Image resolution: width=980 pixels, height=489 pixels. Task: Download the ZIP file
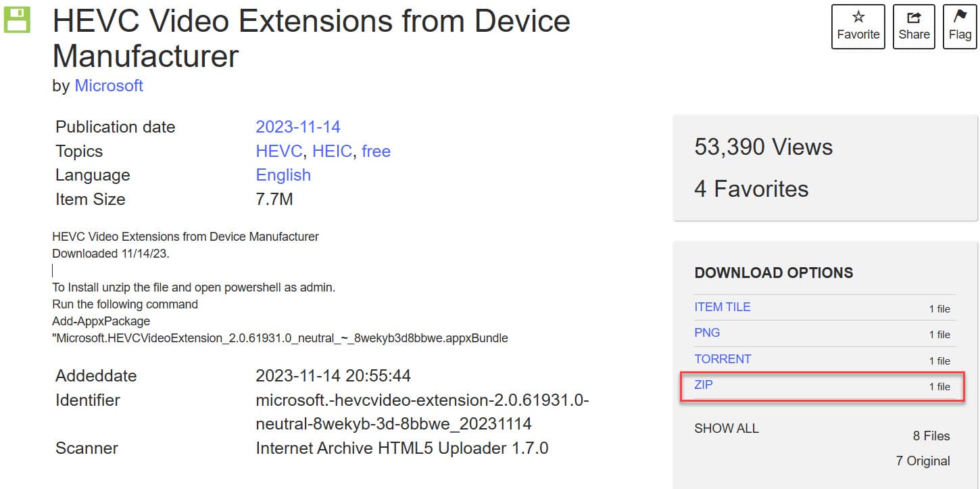click(704, 385)
